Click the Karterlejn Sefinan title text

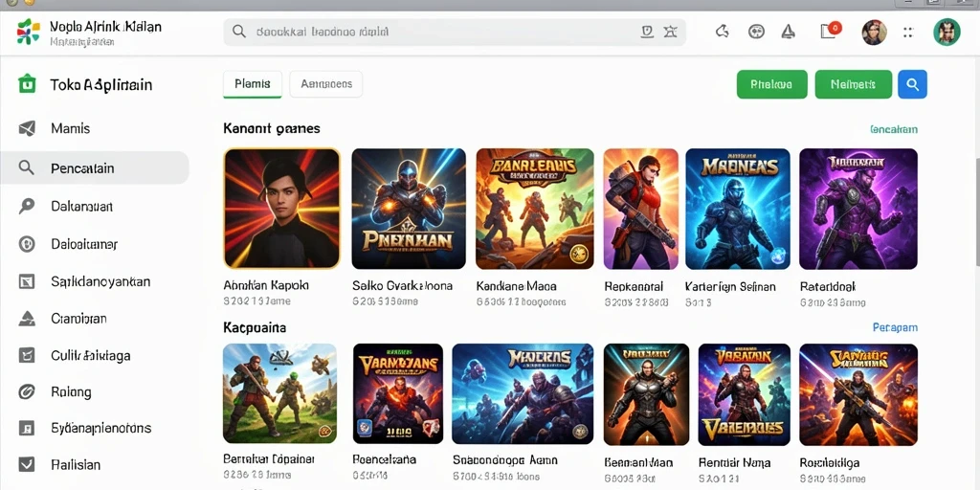(730, 286)
